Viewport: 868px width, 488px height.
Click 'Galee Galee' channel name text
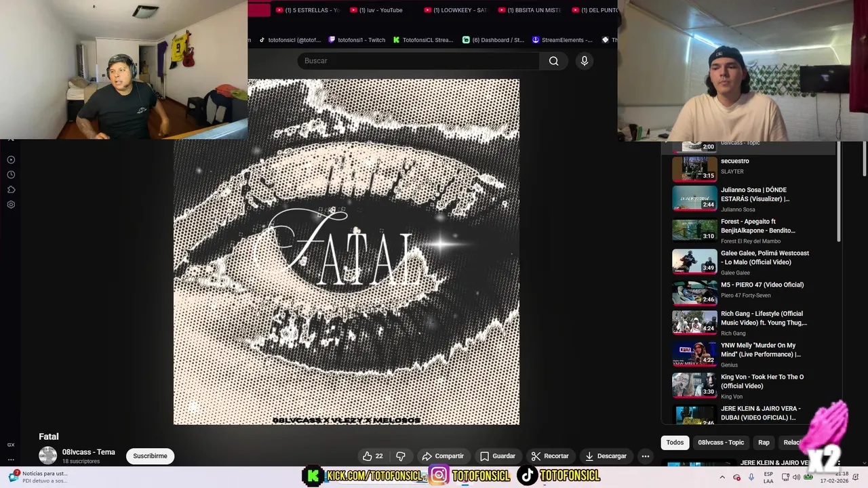735,273
